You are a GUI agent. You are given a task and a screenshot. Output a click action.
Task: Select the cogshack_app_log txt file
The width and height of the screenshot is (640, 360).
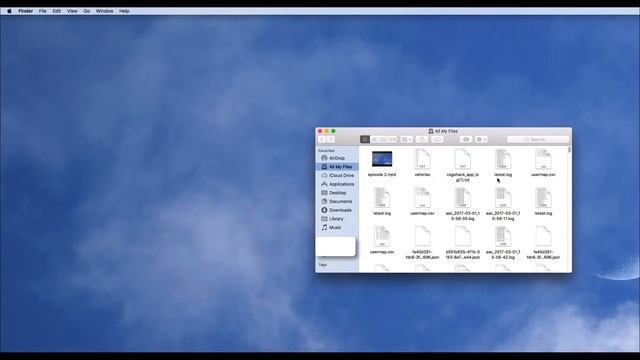click(462, 165)
